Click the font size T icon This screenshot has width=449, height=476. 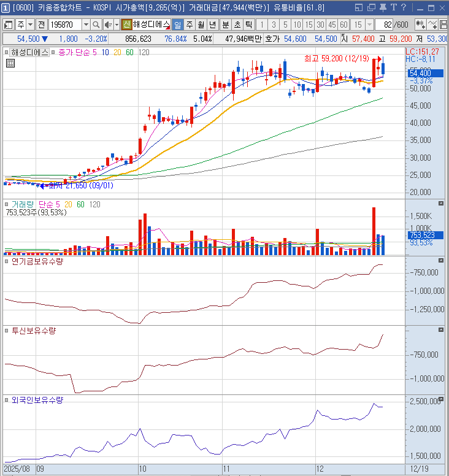392,7
